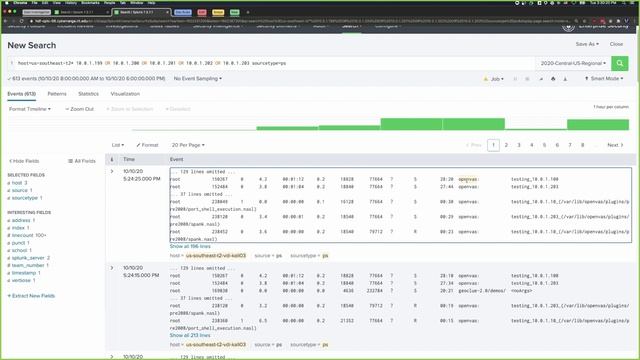Go to results page 2
This screenshot has width=640, height=360.
[506, 145]
